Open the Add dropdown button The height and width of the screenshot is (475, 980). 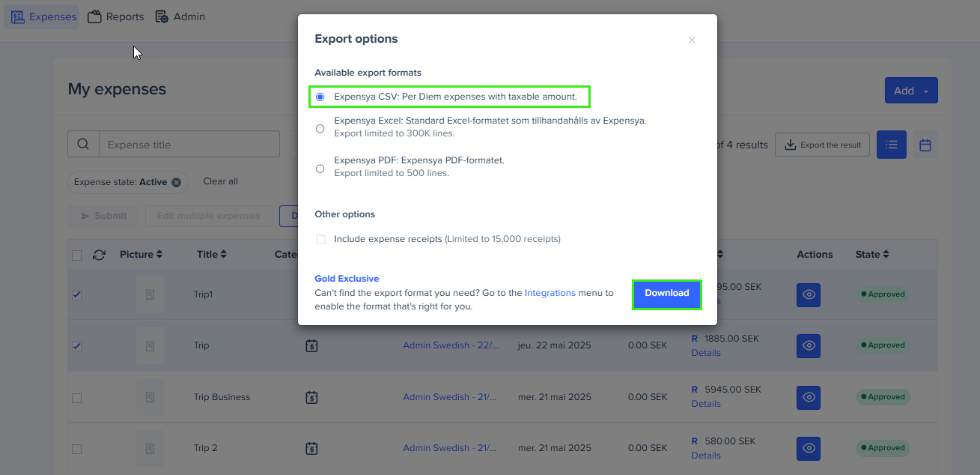(x=911, y=91)
